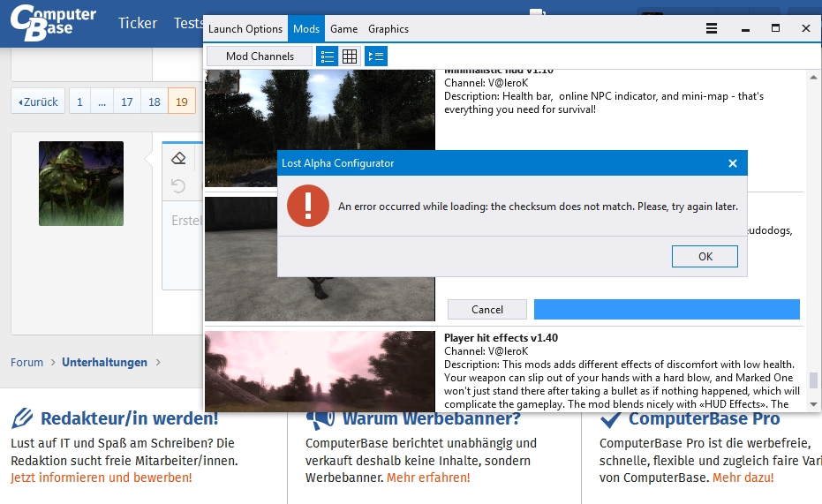Viewport: 822px width, 504px height.
Task: Click the mod list scrollbar thumb
Action: (814, 380)
